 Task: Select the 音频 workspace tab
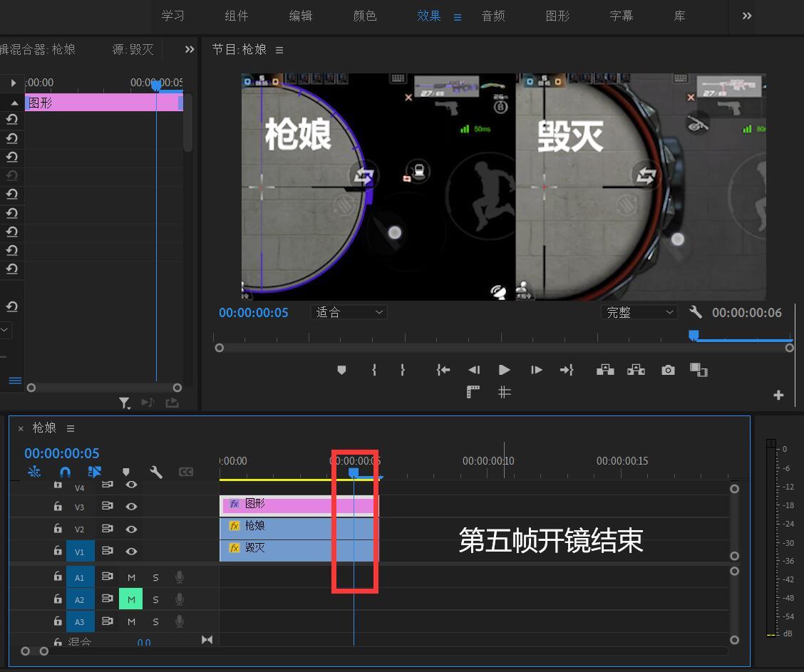pyautogui.click(x=493, y=16)
